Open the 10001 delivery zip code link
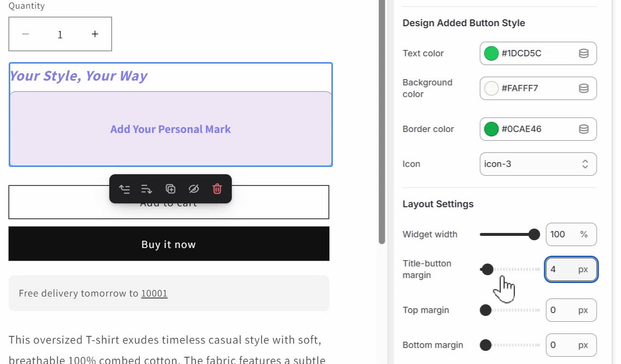Screen dimensions: 621x364 point(154,293)
